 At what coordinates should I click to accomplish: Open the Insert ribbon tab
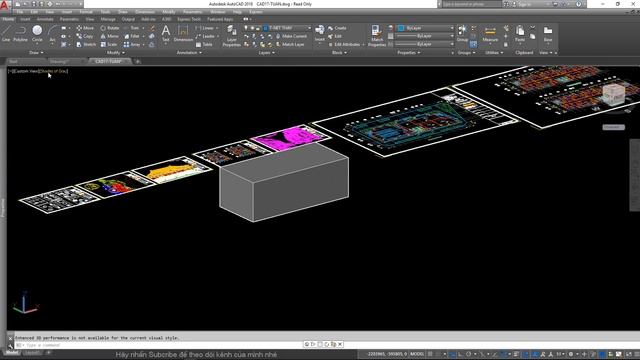point(25,19)
